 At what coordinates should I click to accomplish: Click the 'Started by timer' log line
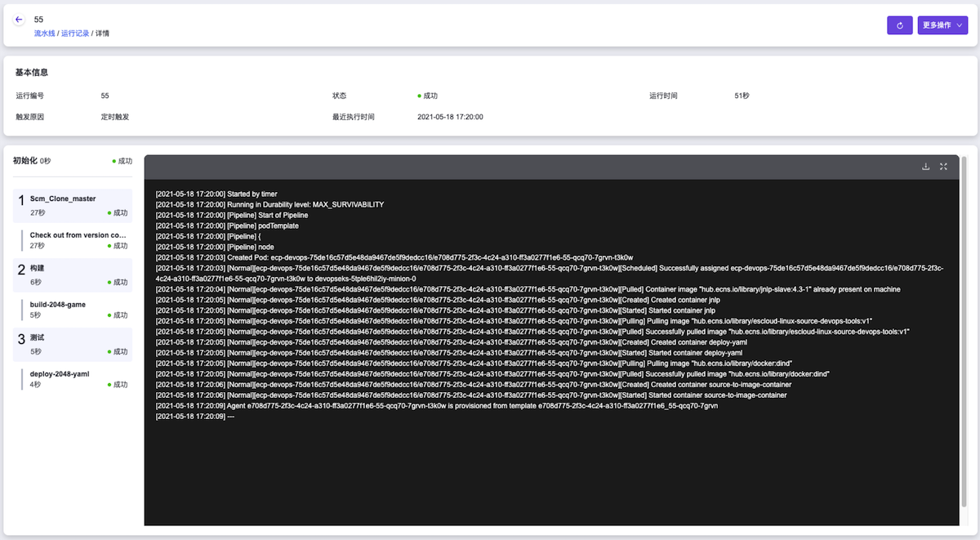[x=216, y=194]
